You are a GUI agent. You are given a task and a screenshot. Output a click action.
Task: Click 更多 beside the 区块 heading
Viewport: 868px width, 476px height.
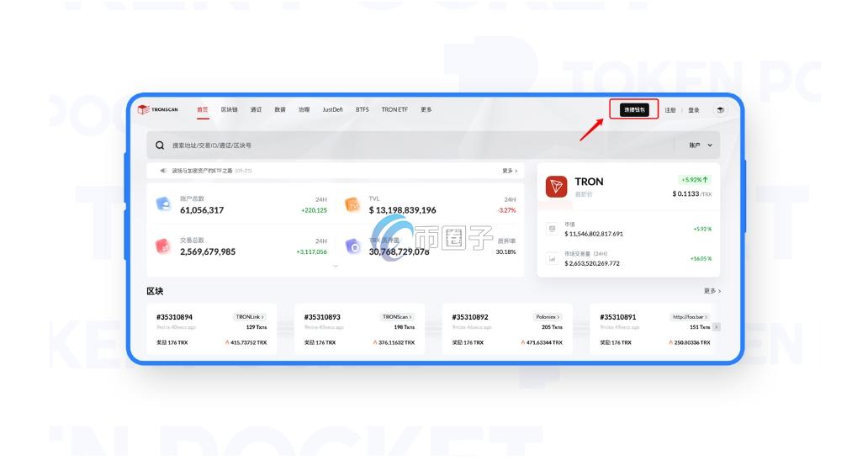point(712,291)
